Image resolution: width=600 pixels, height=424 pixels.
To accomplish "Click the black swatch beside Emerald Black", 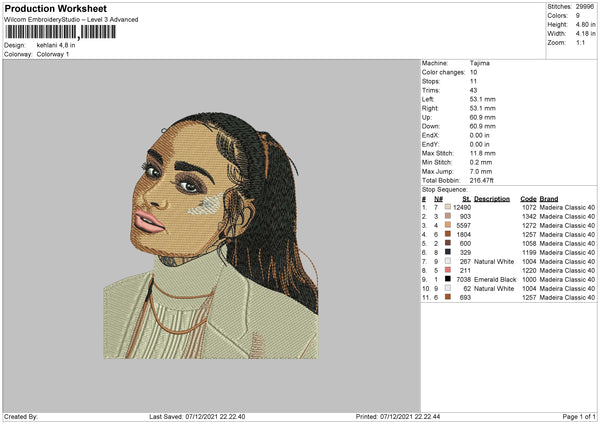I will coord(447,279).
